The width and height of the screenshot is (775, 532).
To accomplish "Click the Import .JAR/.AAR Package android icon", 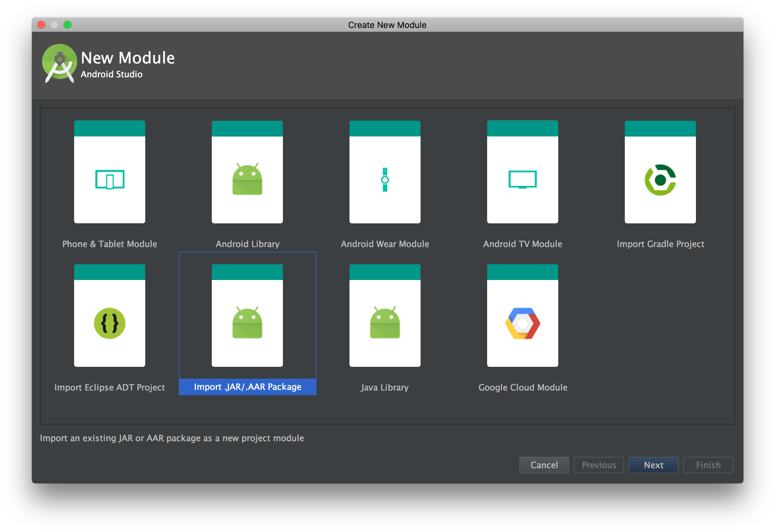I will pyautogui.click(x=247, y=323).
